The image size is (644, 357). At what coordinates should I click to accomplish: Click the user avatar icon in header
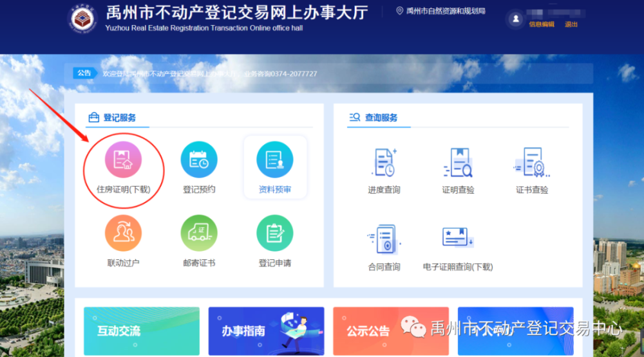515,19
